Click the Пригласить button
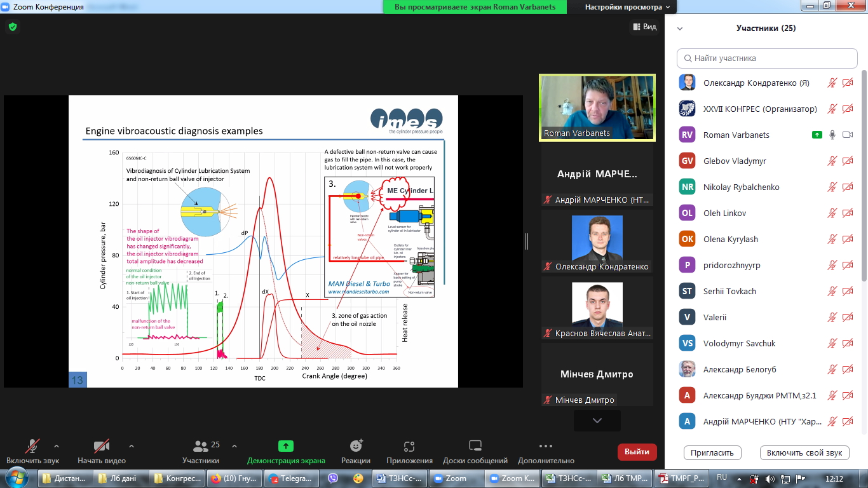The width and height of the screenshot is (868, 488). point(712,453)
